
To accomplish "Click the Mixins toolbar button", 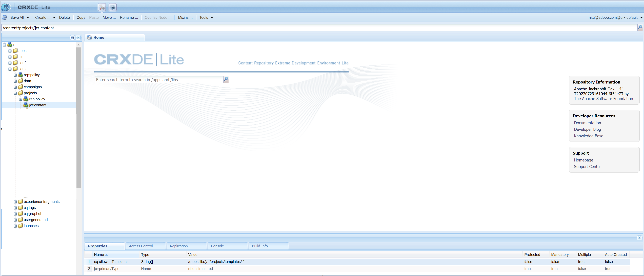I will click(x=185, y=17).
